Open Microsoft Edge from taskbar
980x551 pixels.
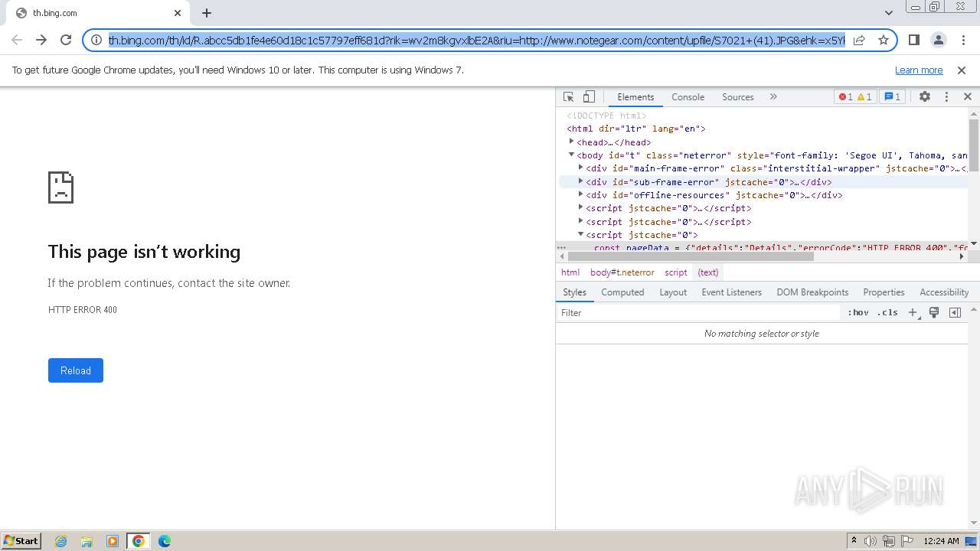tap(164, 541)
